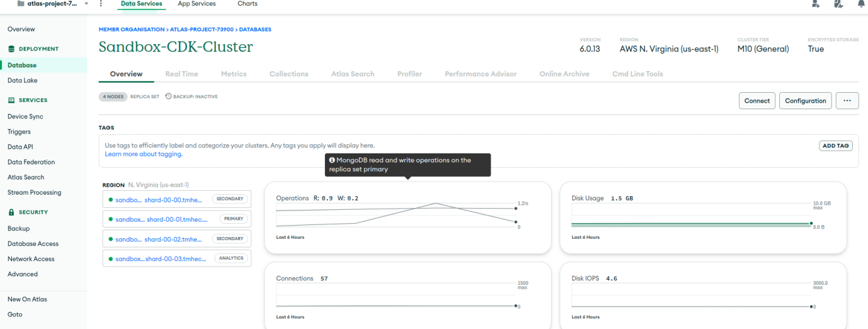Viewport: 868px width, 329px height.
Task: Open Data API in sidebar
Action: (20, 147)
